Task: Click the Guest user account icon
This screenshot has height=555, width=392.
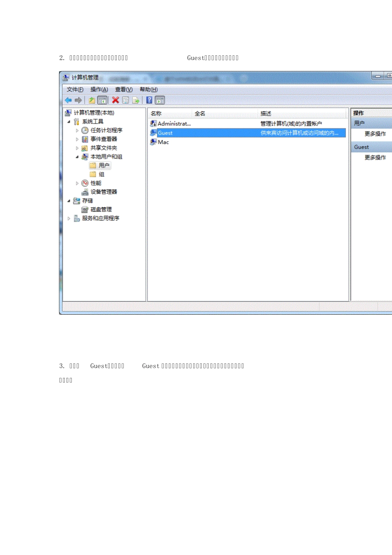Action: tap(153, 133)
